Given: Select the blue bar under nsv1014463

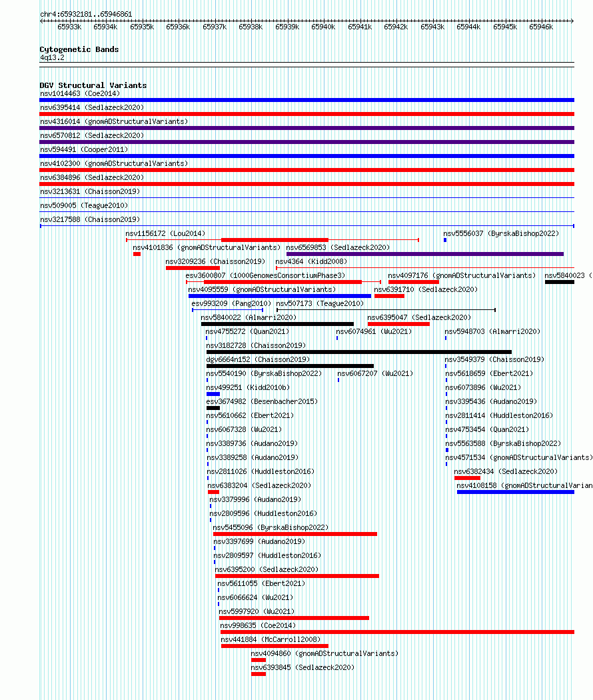Looking at the screenshot, I should 306,100.
